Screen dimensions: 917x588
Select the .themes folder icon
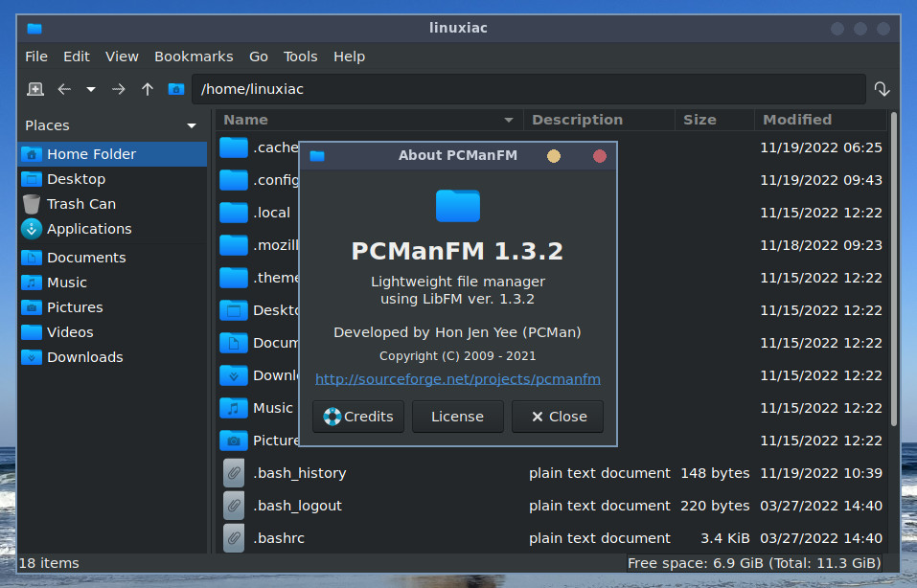pos(234,278)
